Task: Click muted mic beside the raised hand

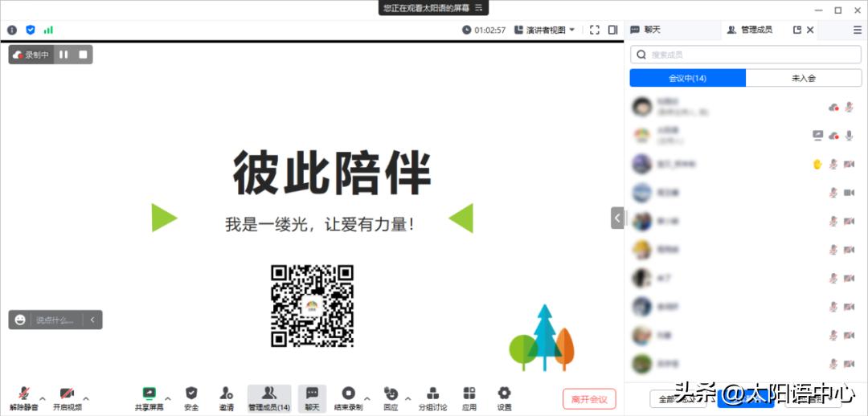Action: pyautogui.click(x=833, y=164)
